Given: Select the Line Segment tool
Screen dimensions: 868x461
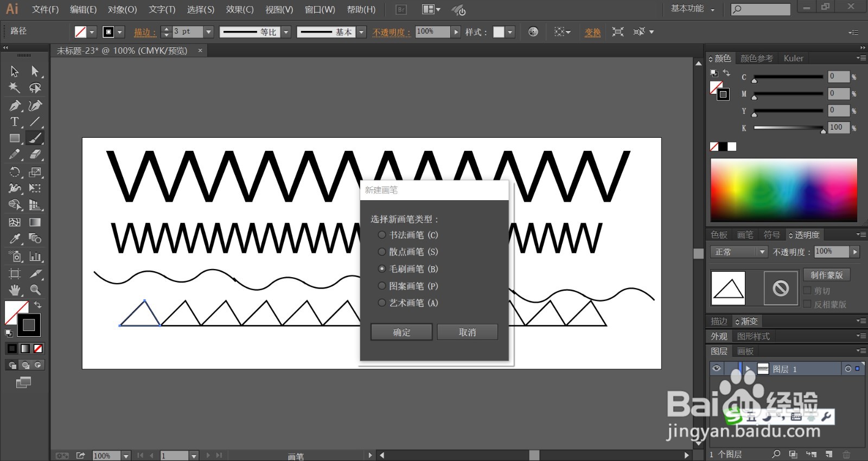Looking at the screenshot, I should 35,121.
